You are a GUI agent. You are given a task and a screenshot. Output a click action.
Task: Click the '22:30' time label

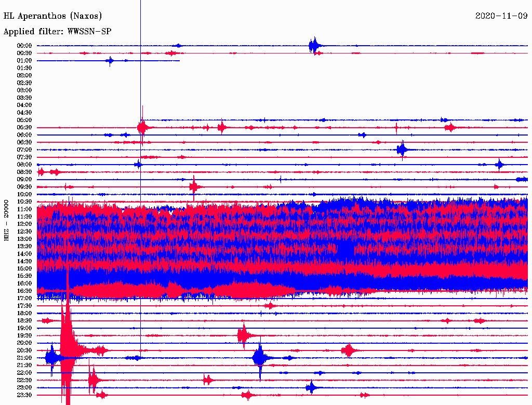[x=24, y=380]
